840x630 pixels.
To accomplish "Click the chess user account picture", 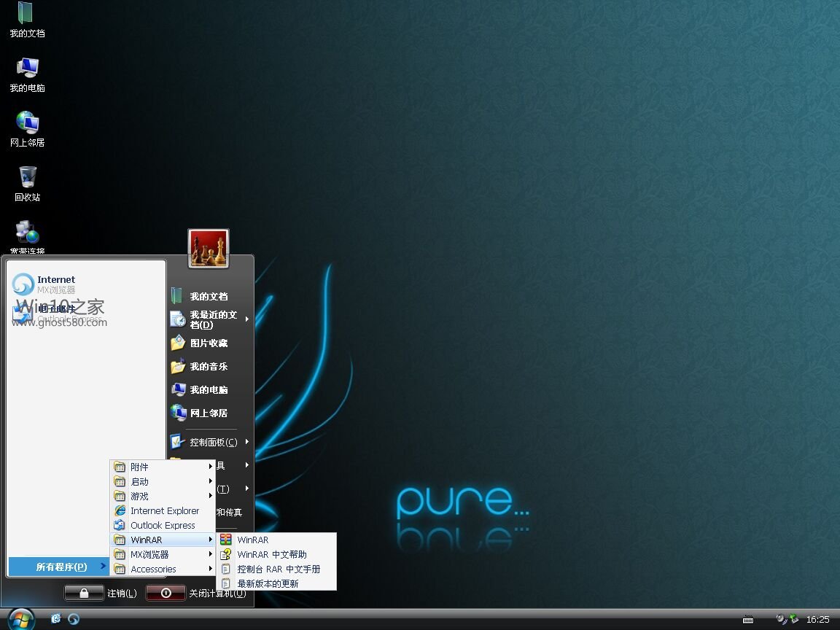I will (209, 249).
